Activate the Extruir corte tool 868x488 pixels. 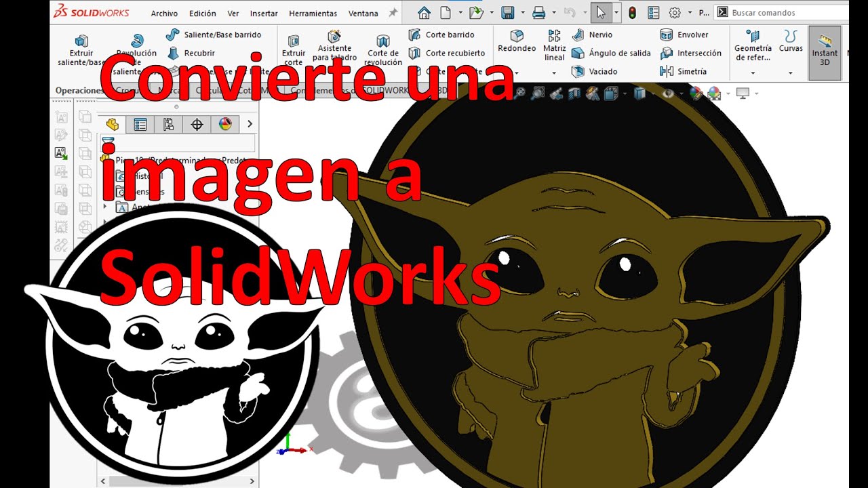[294, 51]
